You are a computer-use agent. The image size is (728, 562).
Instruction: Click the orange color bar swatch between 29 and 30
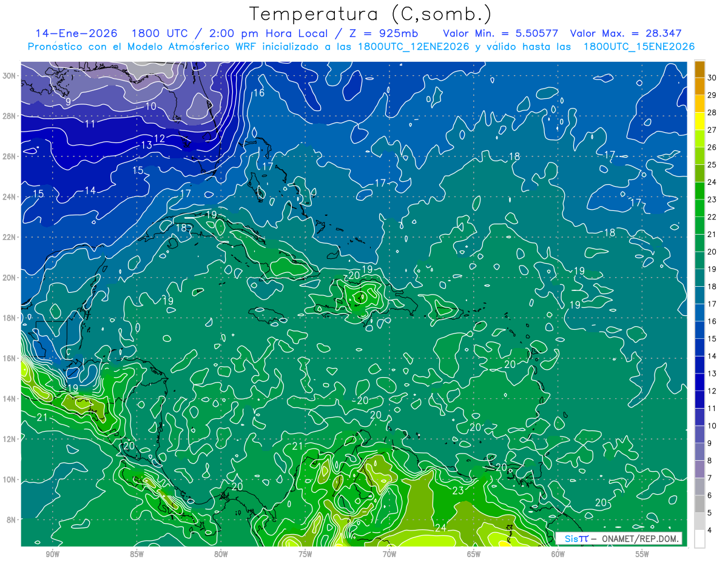pyautogui.click(x=699, y=86)
